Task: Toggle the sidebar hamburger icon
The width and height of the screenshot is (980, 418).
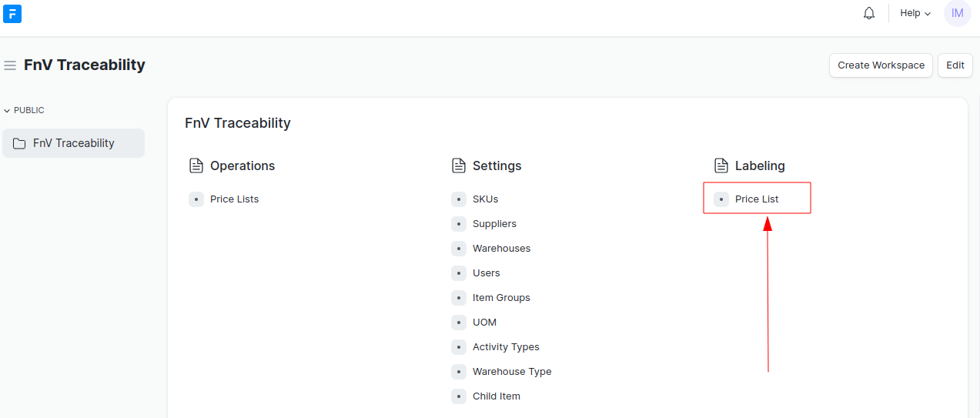Action: click(x=10, y=65)
